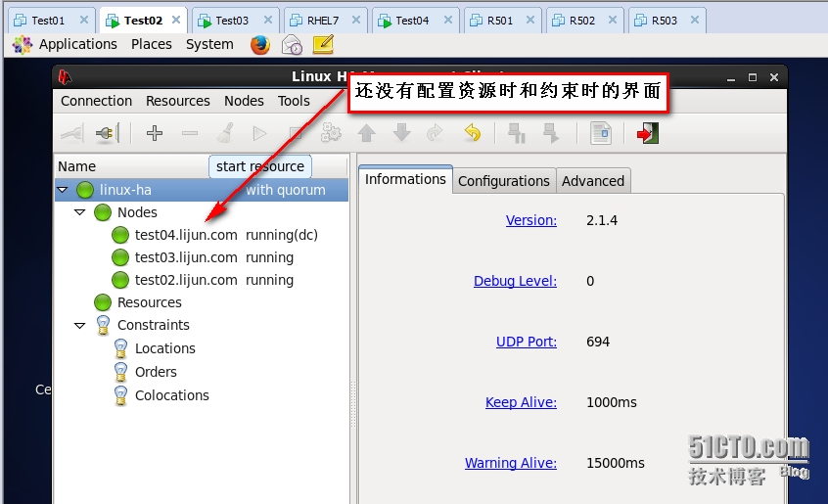Open the System panel menu
The width and height of the screenshot is (828, 504).
point(209,44)
